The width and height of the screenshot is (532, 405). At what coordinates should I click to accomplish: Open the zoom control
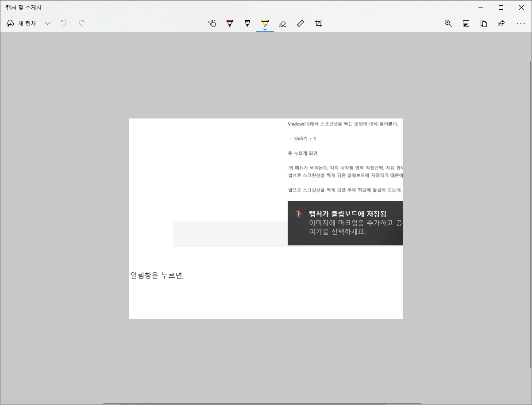pyautogui.click(x=448, y=23)
